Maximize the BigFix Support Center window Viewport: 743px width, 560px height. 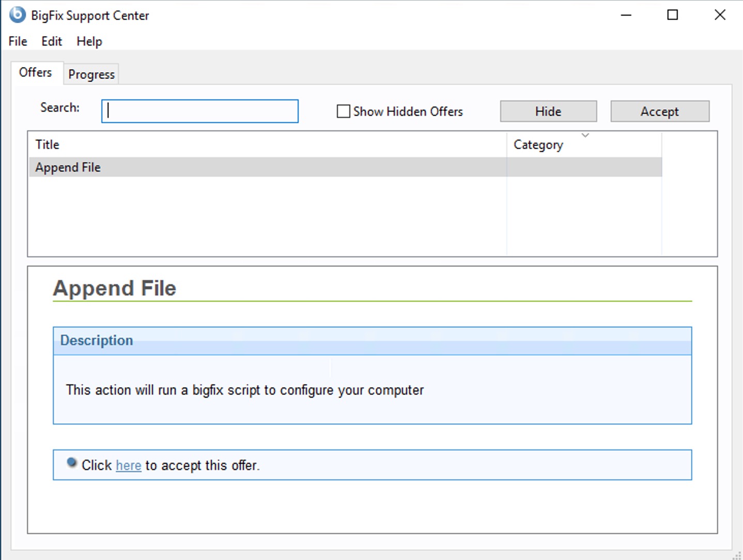pyautogui.click(x=672, y=15)
